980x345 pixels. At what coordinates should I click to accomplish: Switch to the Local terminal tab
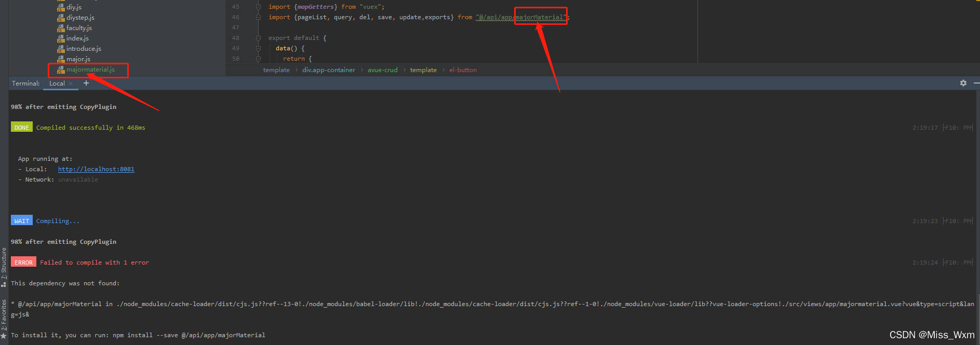[57, 84]
